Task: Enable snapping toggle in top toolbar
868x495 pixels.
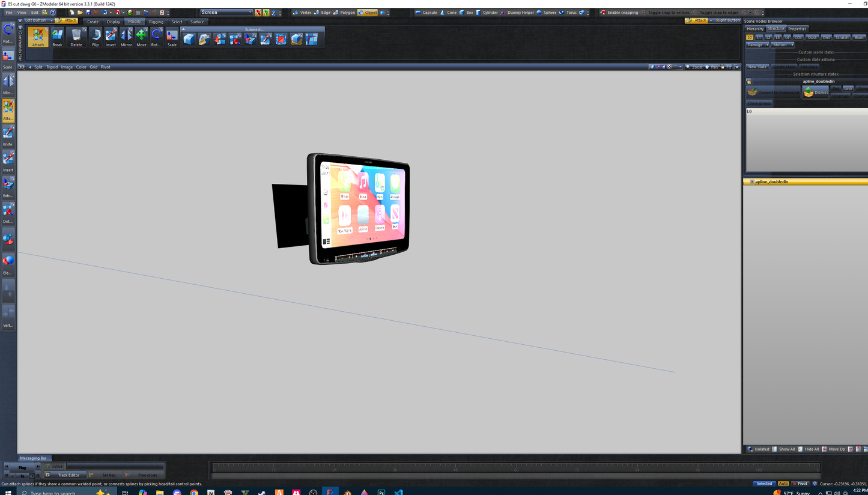Action: click(x=619, y=13)
